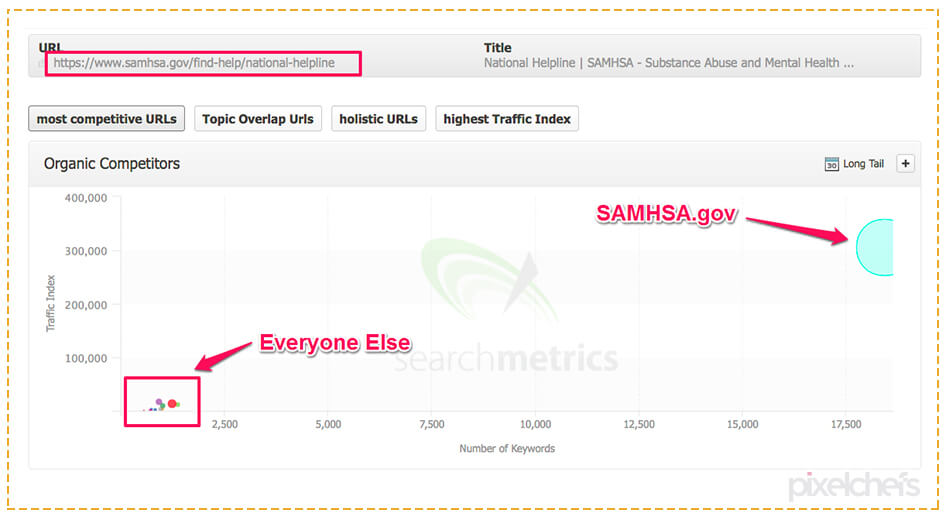Click the 100,000 y-axis value
This screenshot has width=950, height=528.
point(86,358)
